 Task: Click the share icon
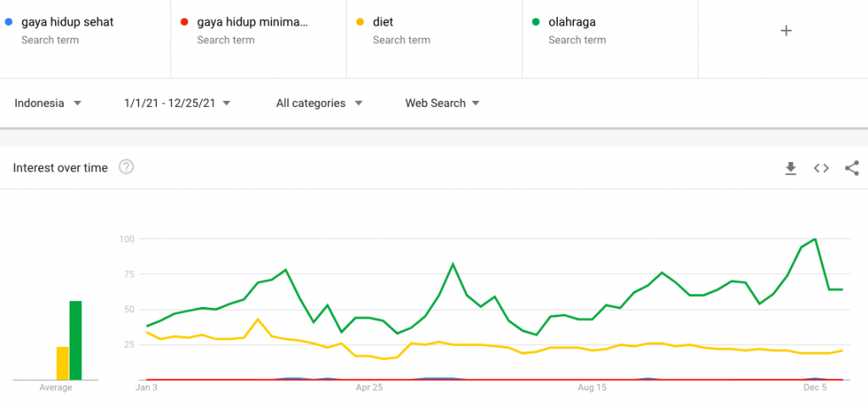pyautogui.click(x=852, y=168)
